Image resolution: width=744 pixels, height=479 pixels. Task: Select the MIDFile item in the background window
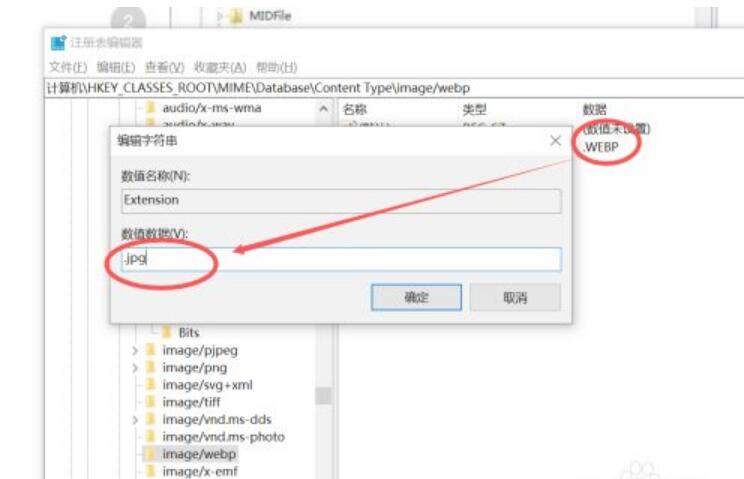pos(270,16)
